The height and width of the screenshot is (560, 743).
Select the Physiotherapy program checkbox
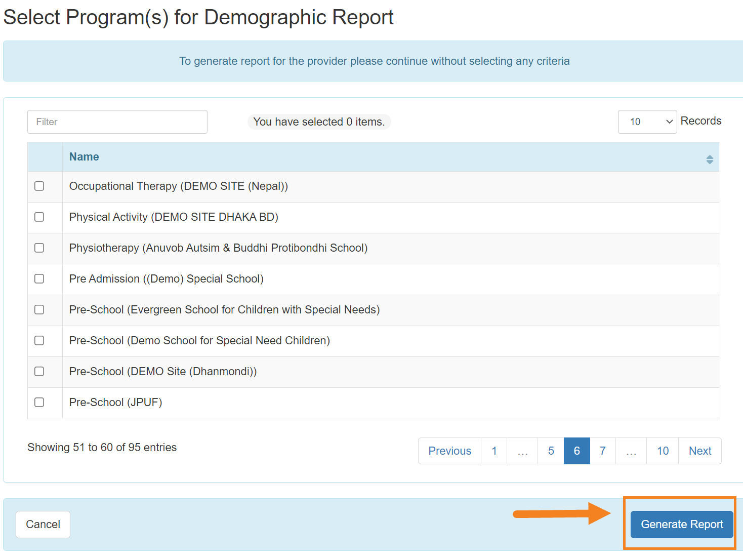pos(39,248)
